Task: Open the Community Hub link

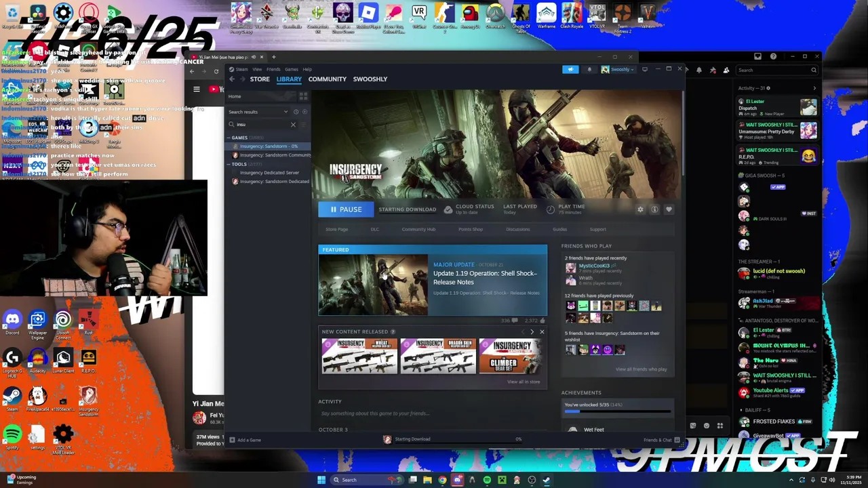Action: coord(418,229)
